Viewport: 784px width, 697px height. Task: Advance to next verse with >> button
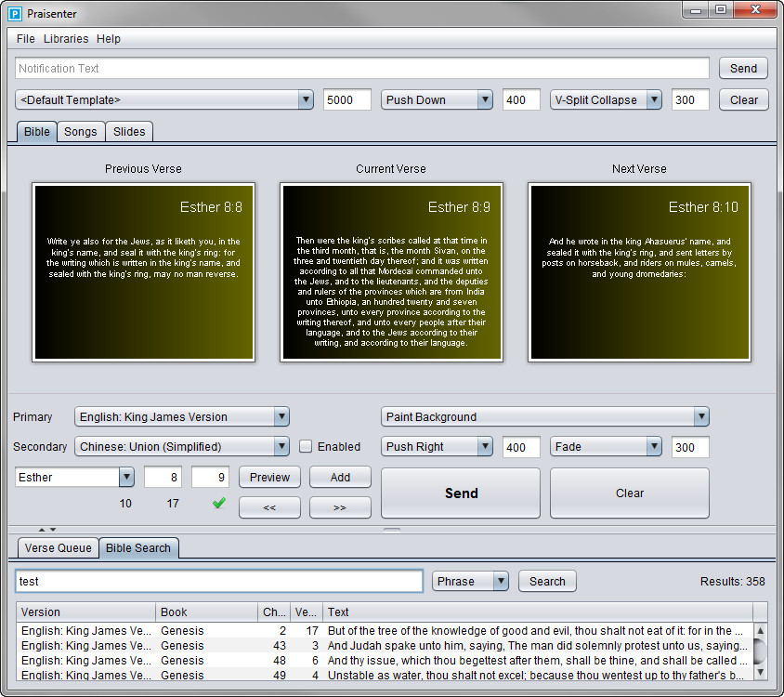coord(340,507)
